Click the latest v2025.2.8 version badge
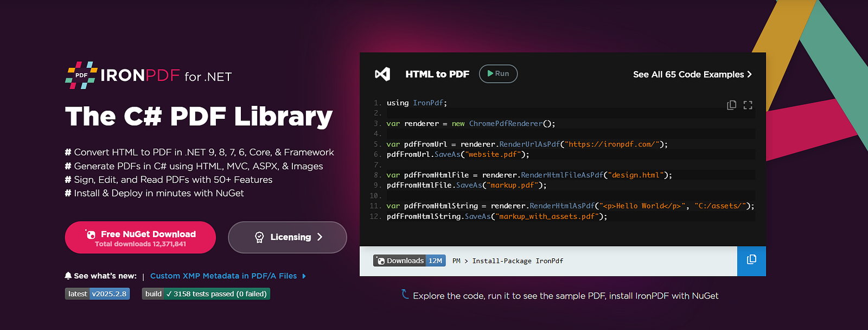Viewport: 868px width, 330px height. [x=97, y=294]
